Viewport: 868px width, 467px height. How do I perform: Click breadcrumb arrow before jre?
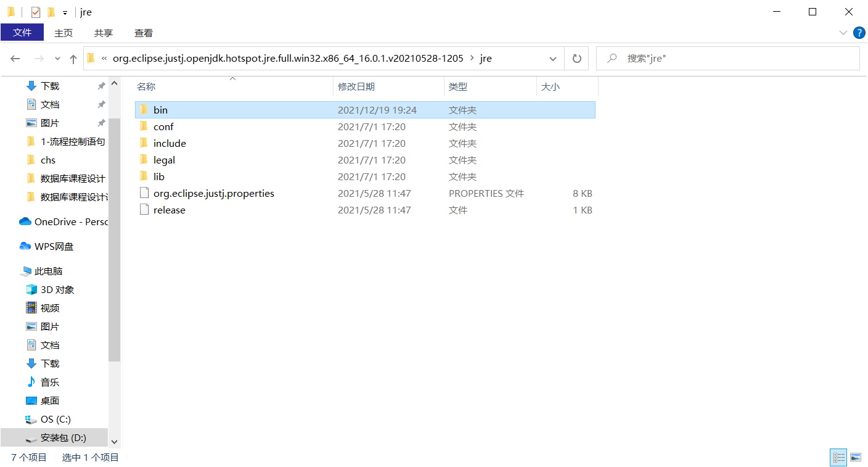coord(472,59)
